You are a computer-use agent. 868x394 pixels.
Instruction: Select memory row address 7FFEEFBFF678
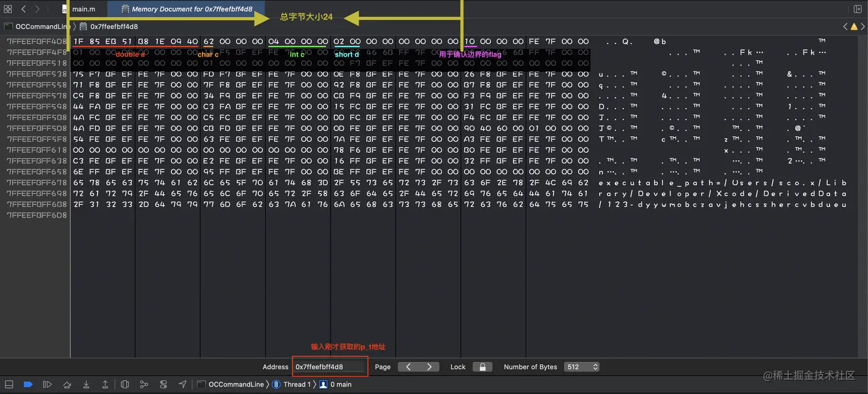[x=37, y=183]
